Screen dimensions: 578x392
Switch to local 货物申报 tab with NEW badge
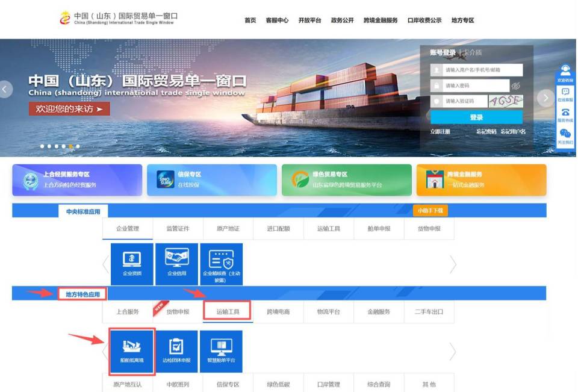pos(178,311)
